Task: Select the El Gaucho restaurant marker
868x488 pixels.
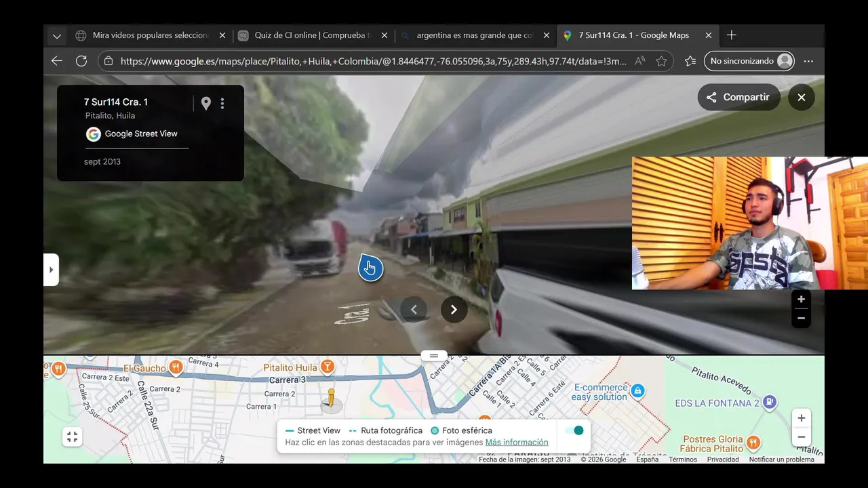Action: tap(176, 367)
